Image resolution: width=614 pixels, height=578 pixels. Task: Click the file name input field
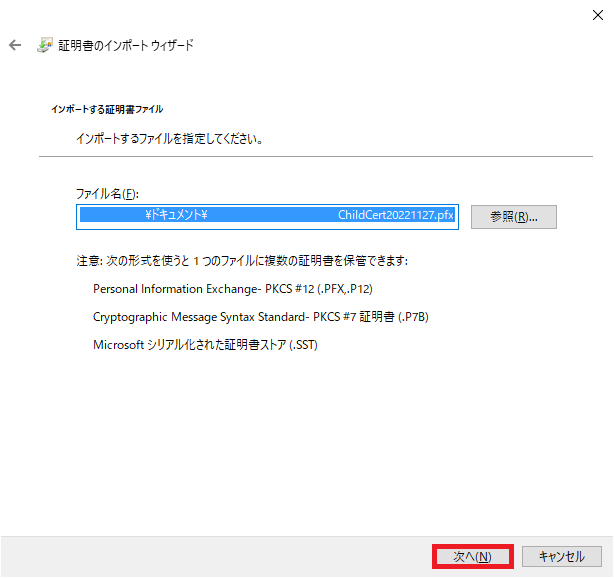(x=267, y=217)
